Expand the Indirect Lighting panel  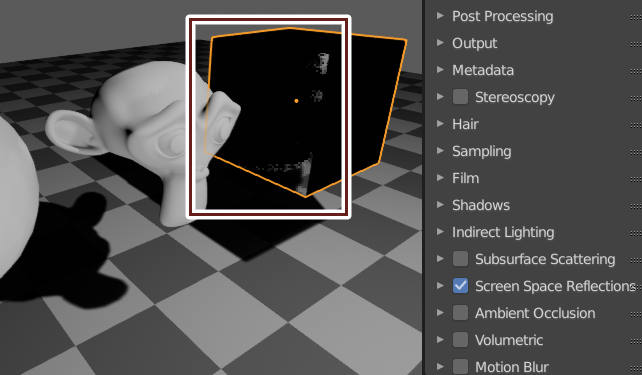click(441, 232)
